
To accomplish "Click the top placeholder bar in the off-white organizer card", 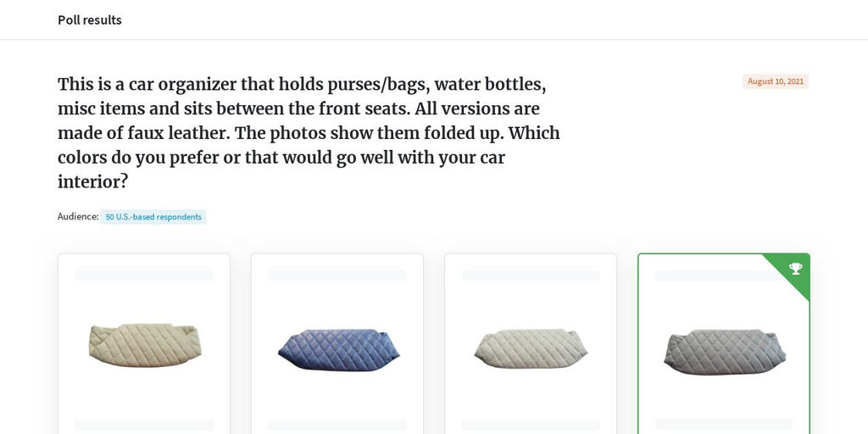I will (531, 275).
